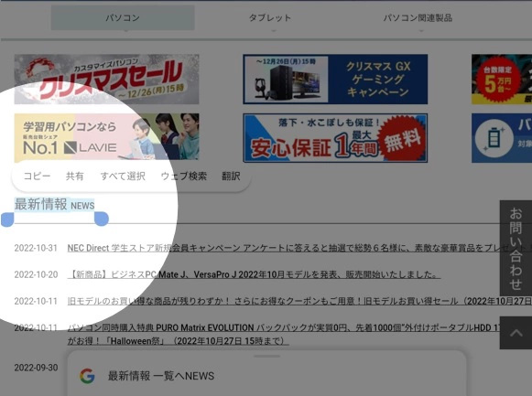
Task: Open the タブレット tab
Action: pyautogui.click(x=270, y=17)
